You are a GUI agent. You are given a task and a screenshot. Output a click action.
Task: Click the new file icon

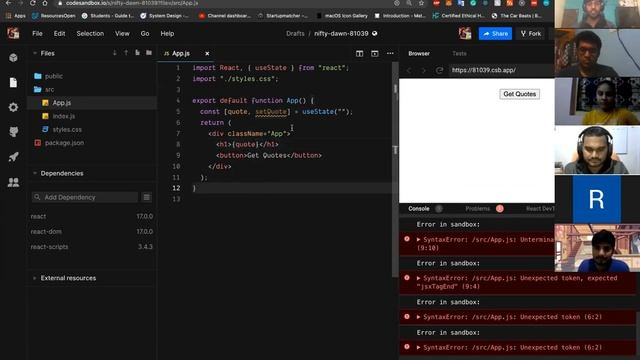click(137, 53)
